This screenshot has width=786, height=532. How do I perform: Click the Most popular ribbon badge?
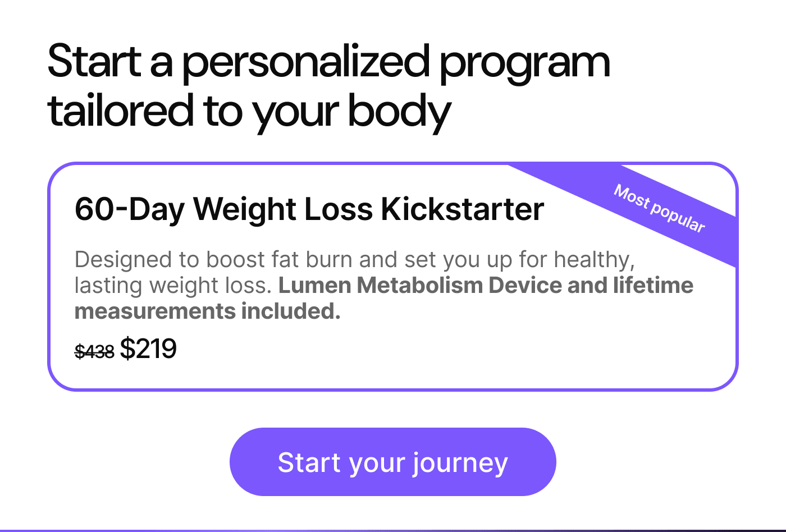659,209
